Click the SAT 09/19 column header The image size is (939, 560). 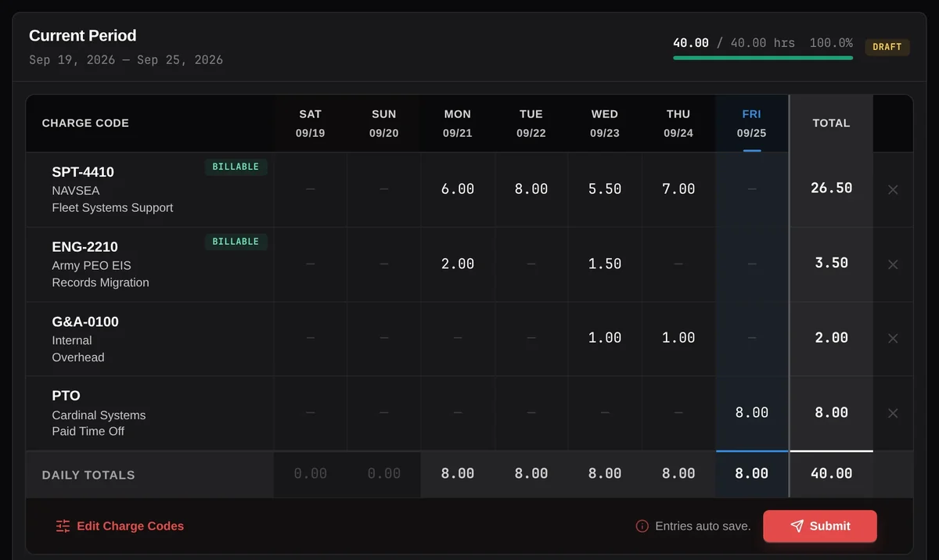pos(311,124)
